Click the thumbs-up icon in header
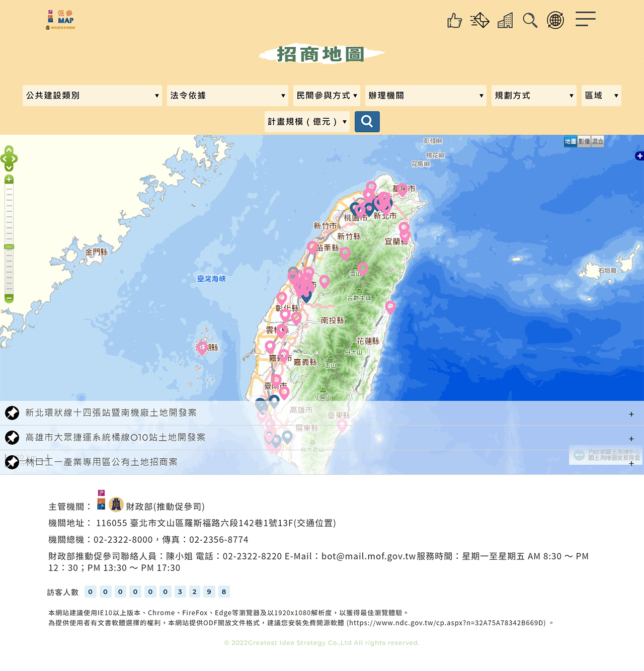Screen dimensions: 644x671 [454, 20]
